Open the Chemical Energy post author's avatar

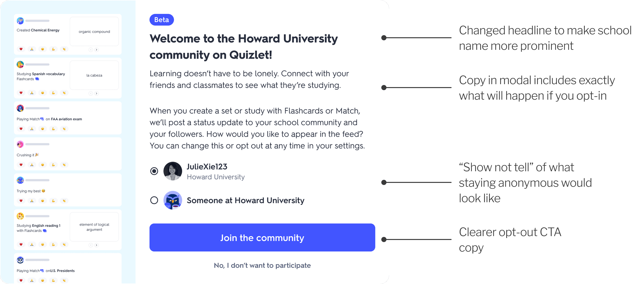tap(20, 21)
